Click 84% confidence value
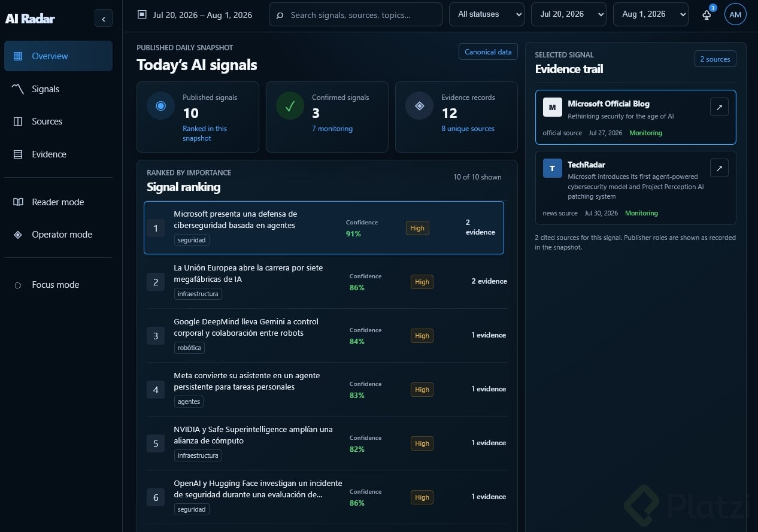This screenshot has height=532, width=758. (x=357, y=342)
